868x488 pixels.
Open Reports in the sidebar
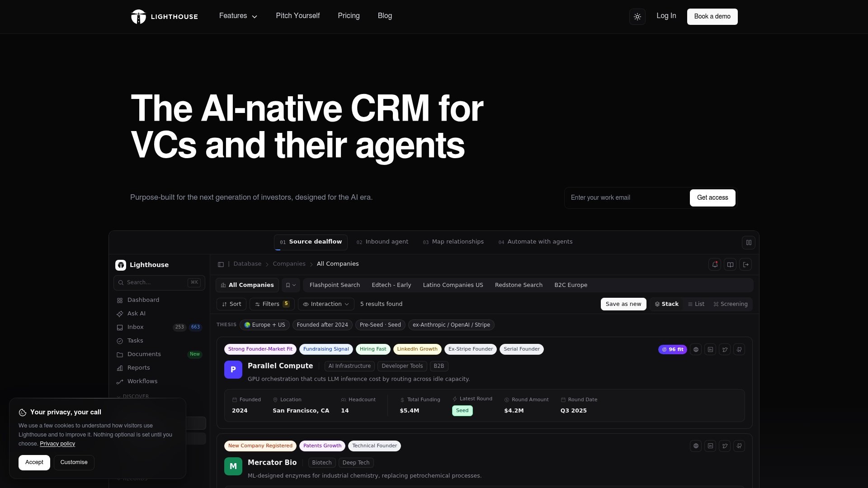(x=159, y=368)
